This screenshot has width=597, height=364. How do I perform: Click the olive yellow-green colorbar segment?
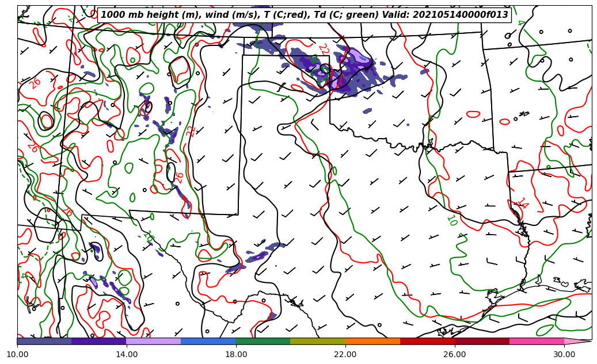(x=317, y=341)
